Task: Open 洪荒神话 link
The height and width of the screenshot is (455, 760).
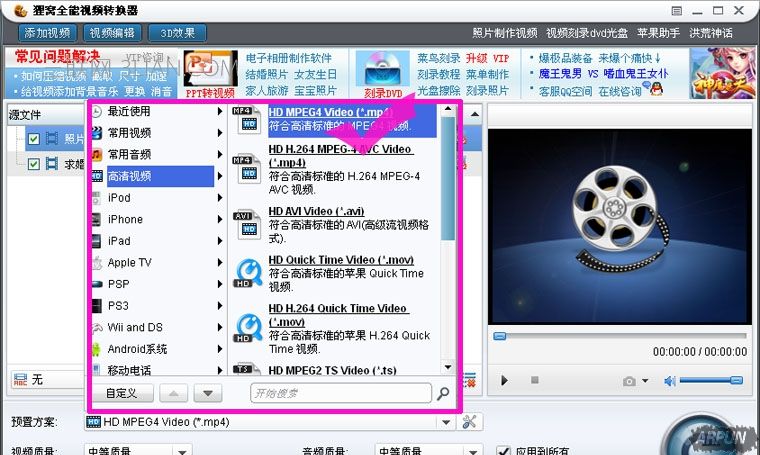Action: click(711, 33)
